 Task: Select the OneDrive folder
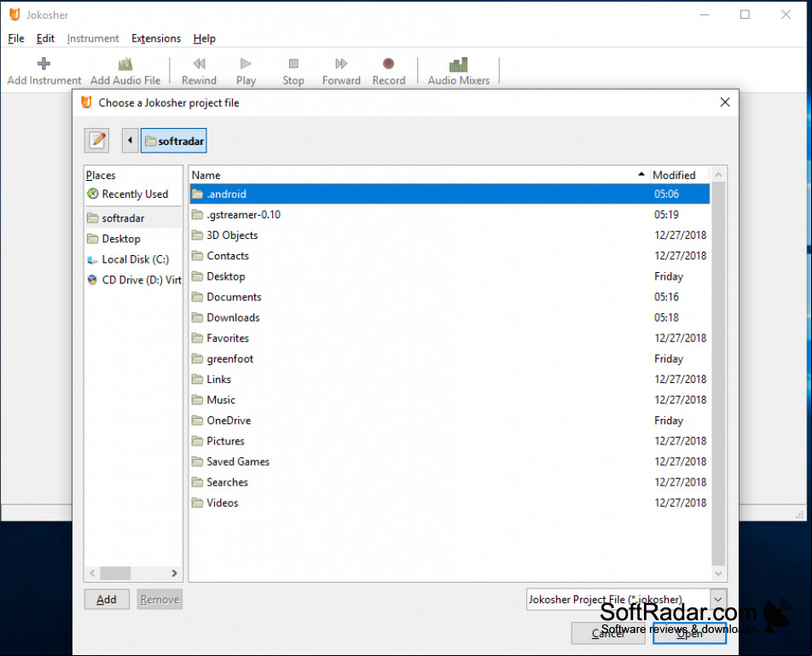click(449, 421)
